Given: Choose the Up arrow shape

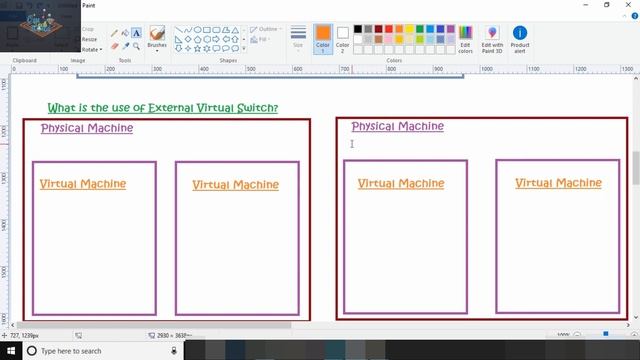Looking at the screenshot, I should (235, 39).
